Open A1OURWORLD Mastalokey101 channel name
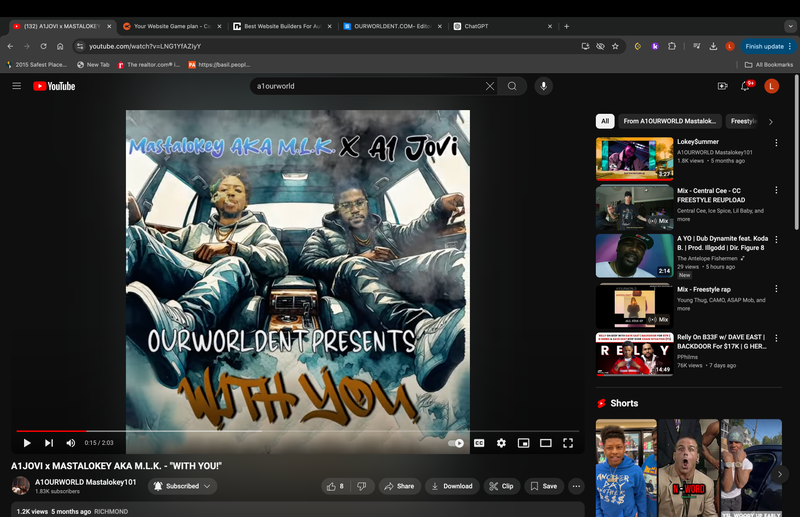 pos(86,482)
